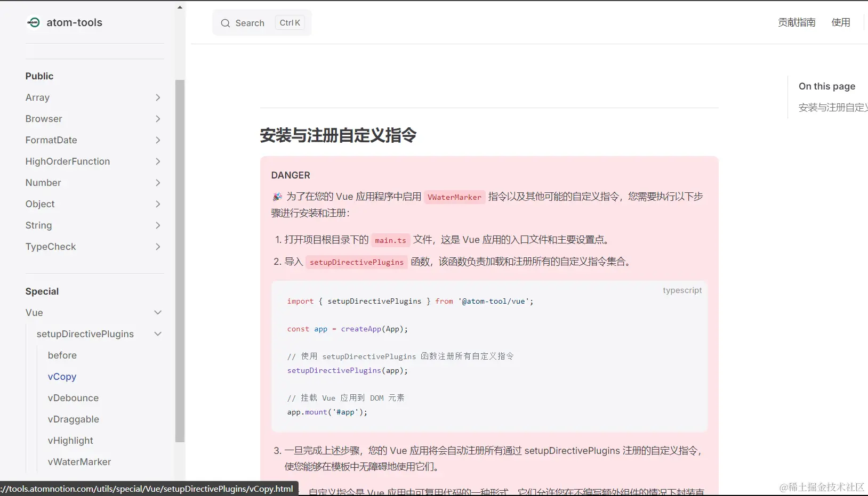Viewport: 868px width, 496px height.
Task: Open the 使用 nav link
Action: coord(841,22)
